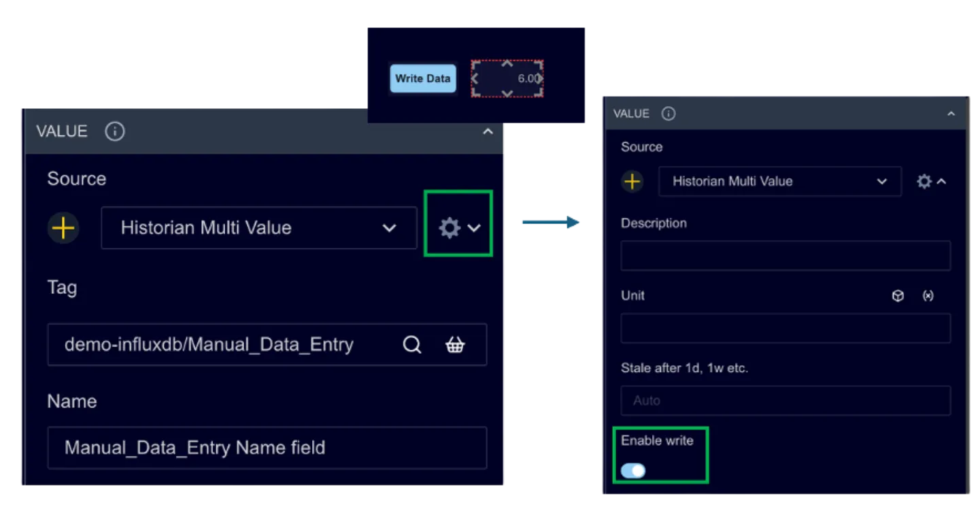The image size is (980, 513).
Task: Click into the Description input field
Action: pos(785,256)
